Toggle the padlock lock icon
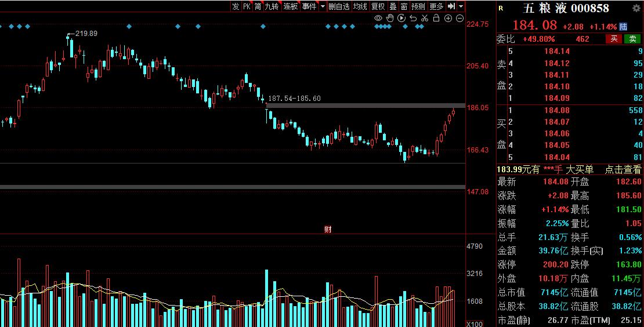This screenshot has width=644, height=327. [436, 18]
